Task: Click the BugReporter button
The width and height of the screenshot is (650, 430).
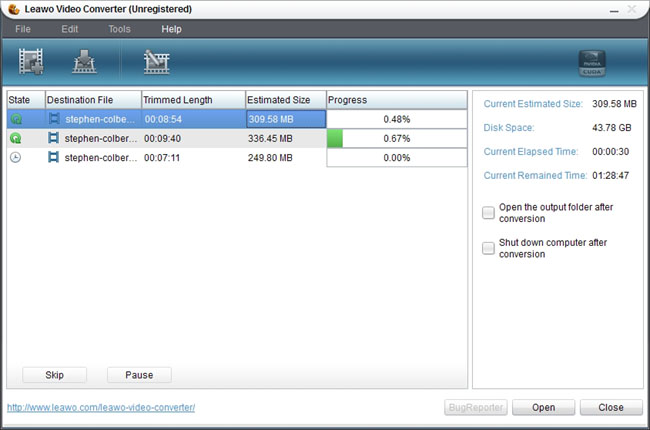Action: pos(475,408)
